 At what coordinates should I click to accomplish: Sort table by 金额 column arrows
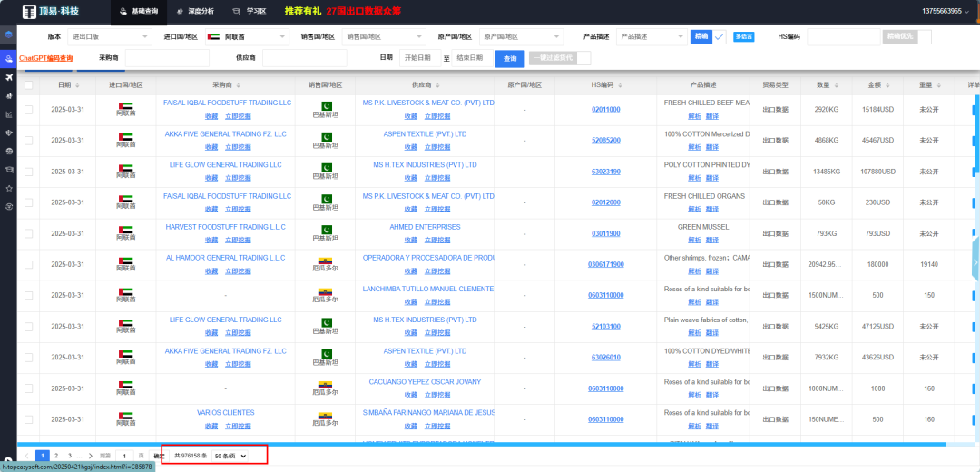[888, 85]
